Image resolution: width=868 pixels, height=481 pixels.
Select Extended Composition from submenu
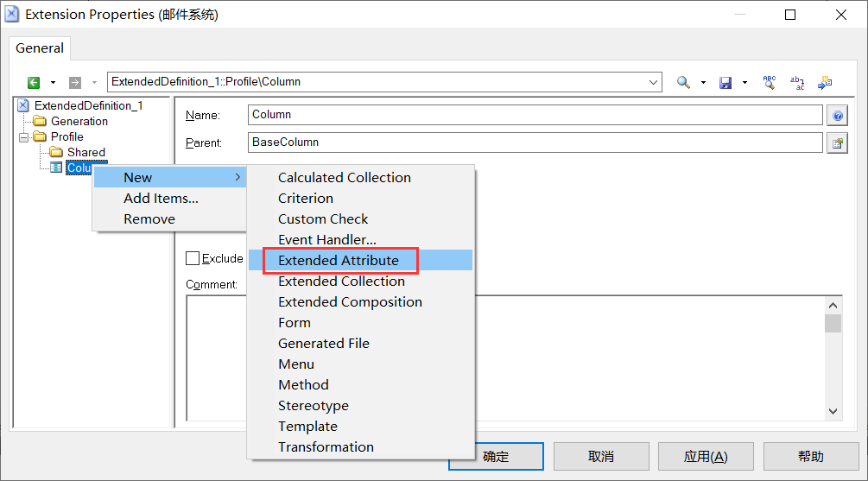pos(360,301)
